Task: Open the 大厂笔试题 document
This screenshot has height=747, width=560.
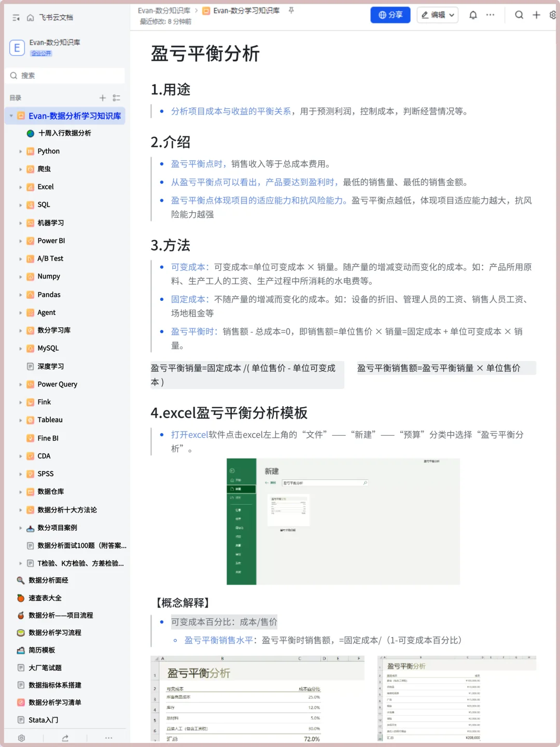Action: (45, 668)
